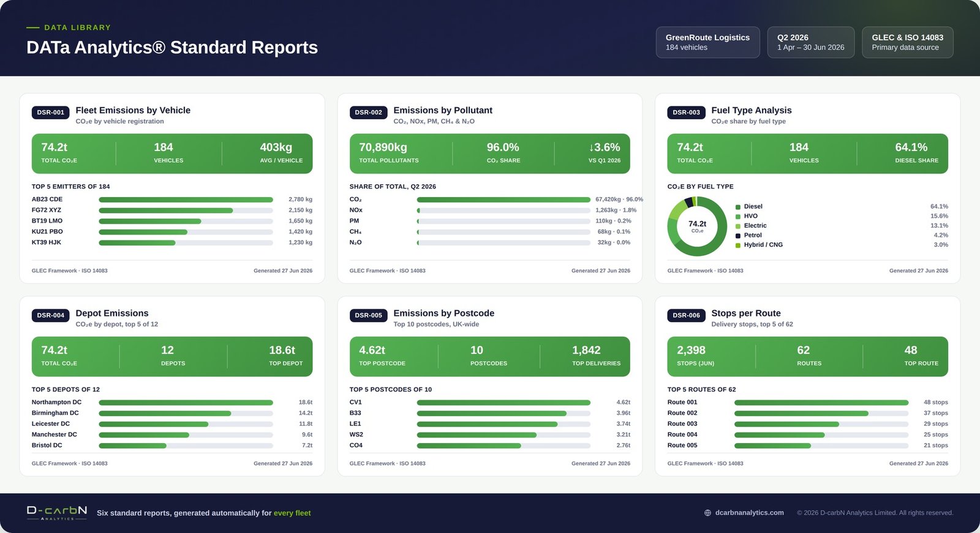The image size is (980, 533).
Task: Click the D-carbN Analytics logo in footer
Action: pyautogui.click(x=57, y=513)
